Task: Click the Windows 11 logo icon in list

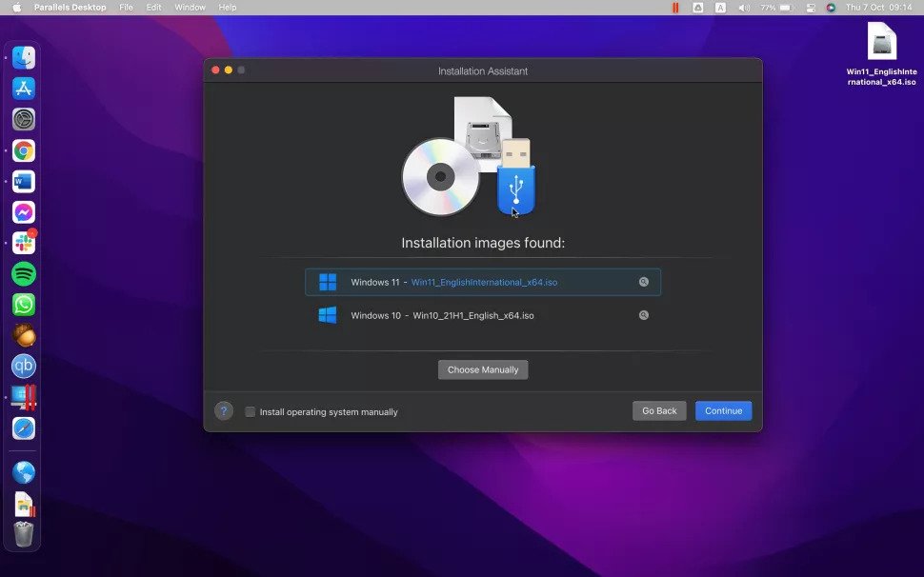Action: (x=328, y=282)
